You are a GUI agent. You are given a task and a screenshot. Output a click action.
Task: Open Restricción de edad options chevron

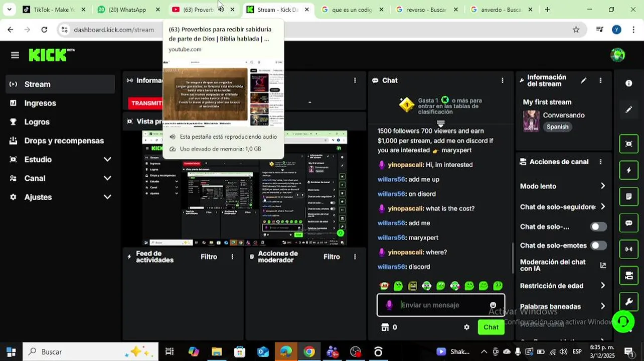click(603, 285)
